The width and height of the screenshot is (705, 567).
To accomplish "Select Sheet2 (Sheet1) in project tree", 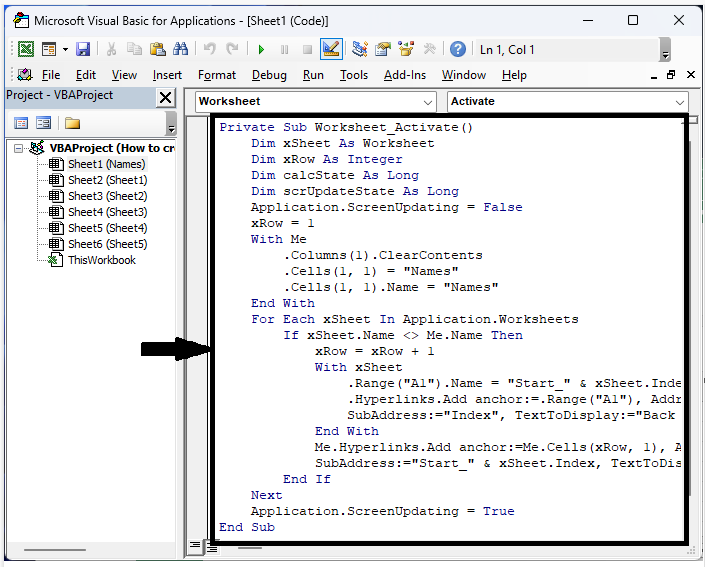I will [107, 180].
